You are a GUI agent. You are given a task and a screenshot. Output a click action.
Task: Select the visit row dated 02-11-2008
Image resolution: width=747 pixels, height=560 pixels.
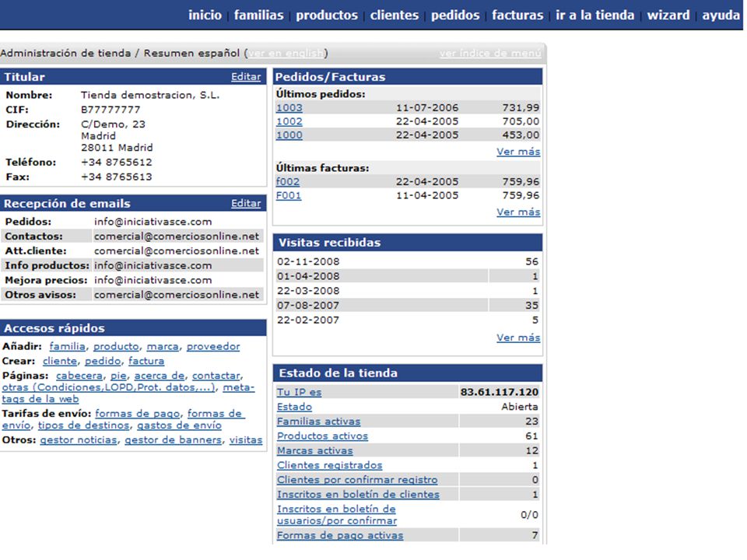pyautogui.click(x=408, y=262)
